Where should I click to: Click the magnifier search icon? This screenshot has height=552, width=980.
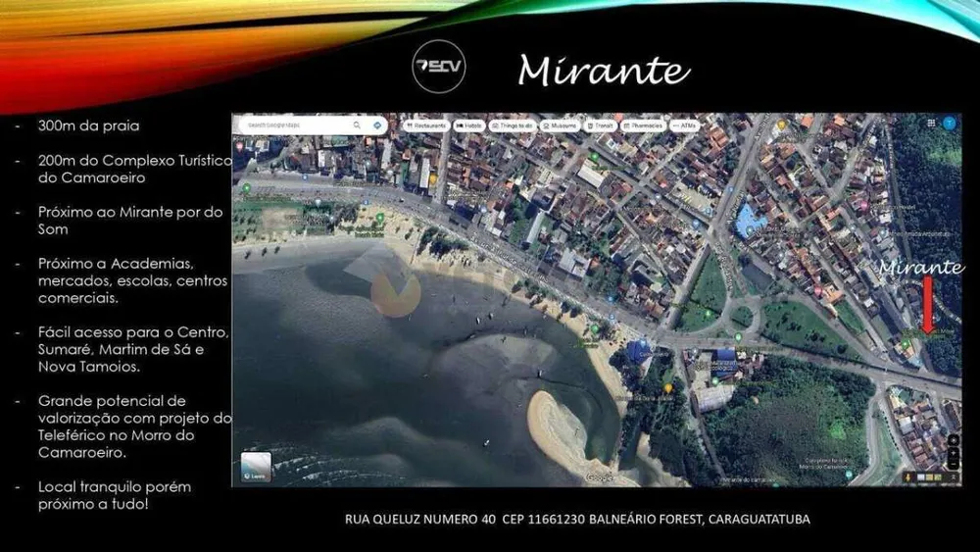click(357, 125)
